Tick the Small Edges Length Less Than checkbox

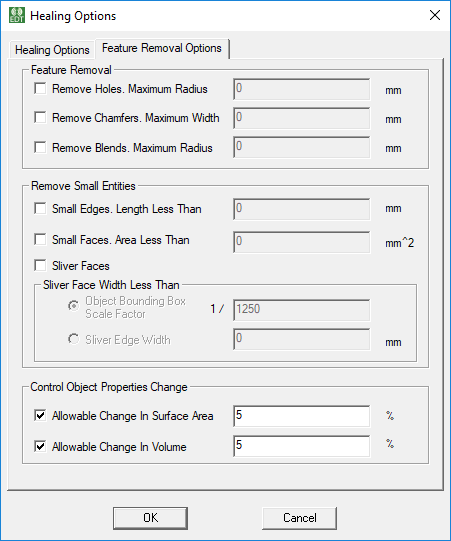click(x=40, y=208)
